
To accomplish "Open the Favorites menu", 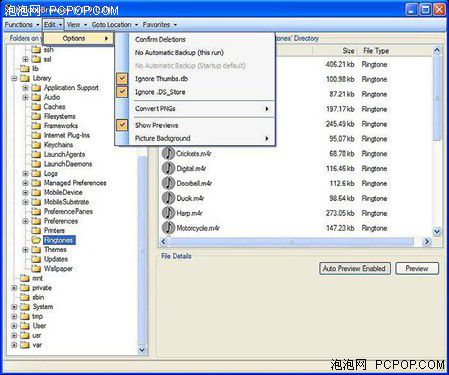I will [160, 25].
